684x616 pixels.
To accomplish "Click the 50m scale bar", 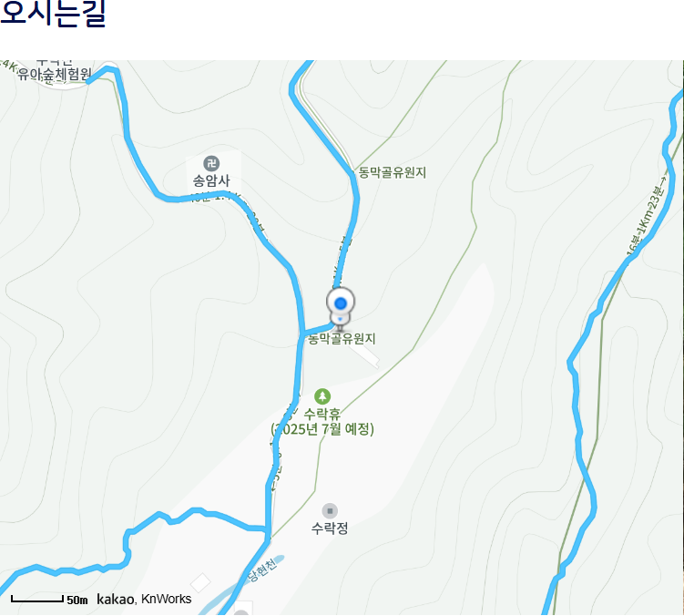I will pos(49,600).
